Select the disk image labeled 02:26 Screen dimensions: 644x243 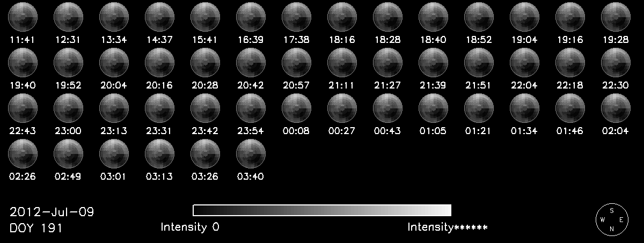pos(23,153)
